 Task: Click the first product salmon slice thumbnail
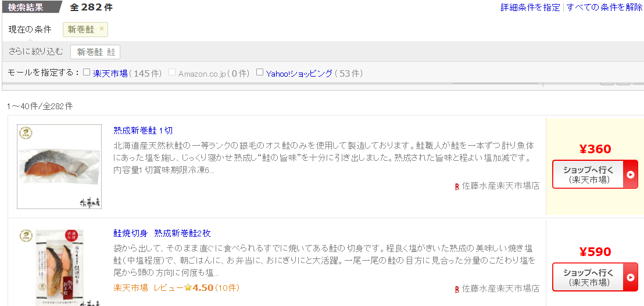pyautogui.click(x=51, y=167)
